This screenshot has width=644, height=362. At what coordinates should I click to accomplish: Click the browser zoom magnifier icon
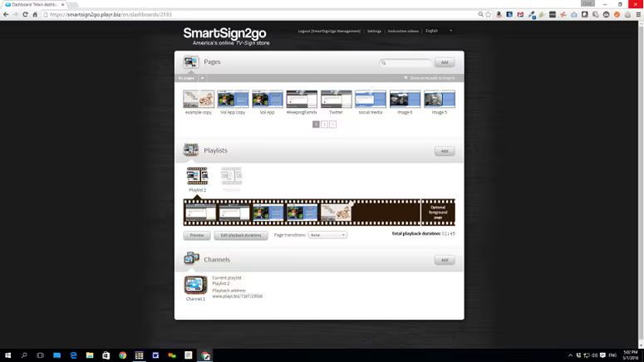pyautogui.click(x=480, y=14)
